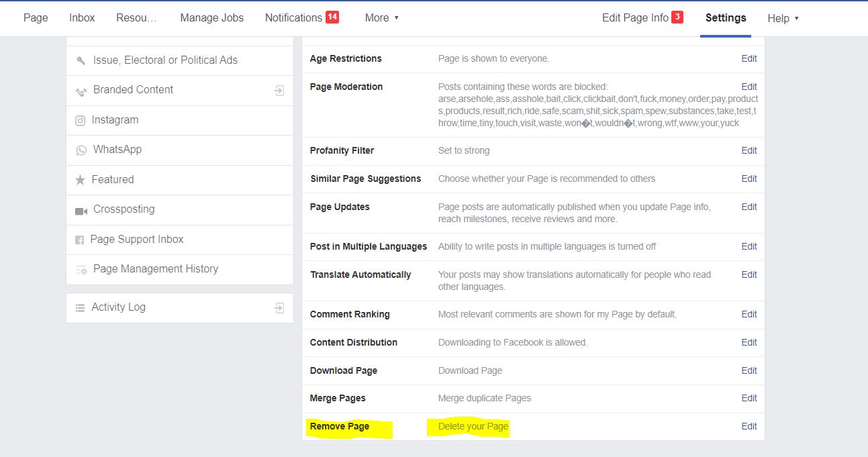Click Edit next to Remove Page

pos(749,426)
